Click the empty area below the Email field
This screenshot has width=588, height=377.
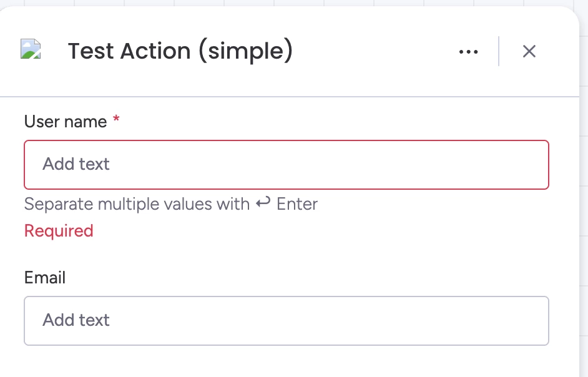pyautogui.click(x=287, y=362)
